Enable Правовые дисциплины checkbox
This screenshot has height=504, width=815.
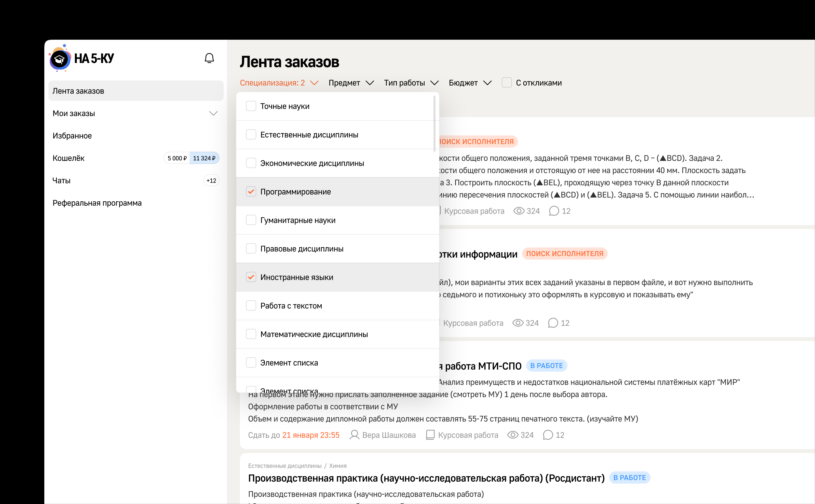coord(251,249)
